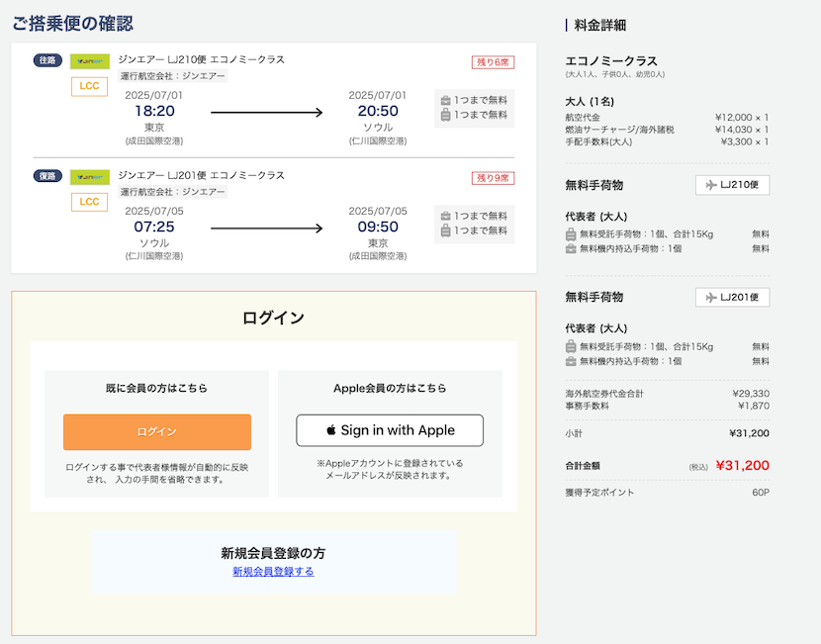This screenshot has height=644, width=821.
Task: Click the LCC label on the outbound flight
Action: pos(89,86)
